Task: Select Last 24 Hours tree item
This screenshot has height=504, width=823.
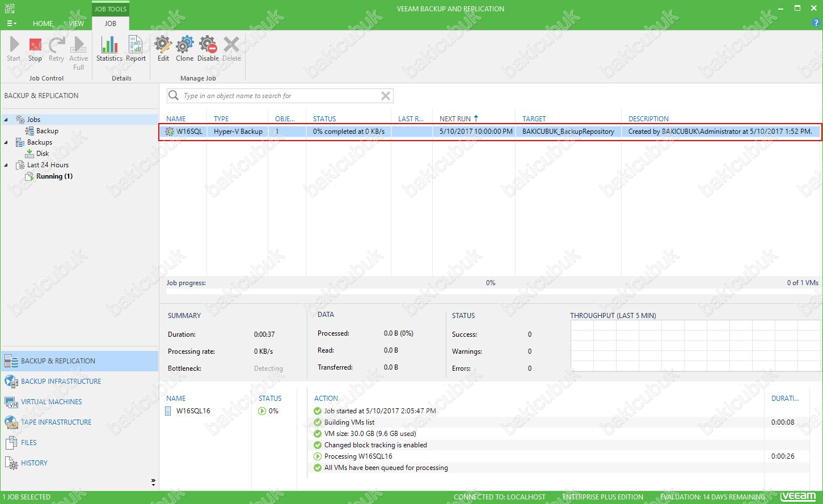Action: tap(48, 165)
